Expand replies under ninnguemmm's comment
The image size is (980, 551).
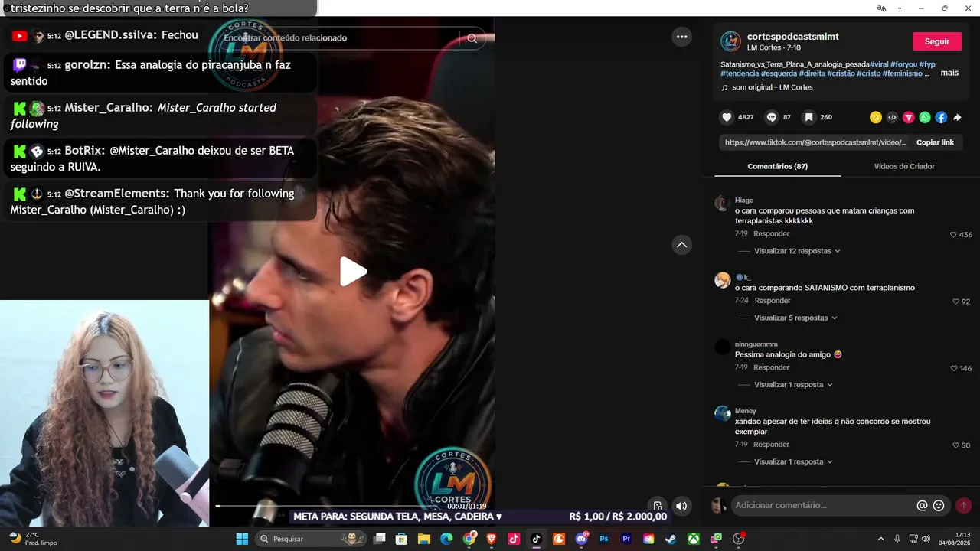click(794, 385)
